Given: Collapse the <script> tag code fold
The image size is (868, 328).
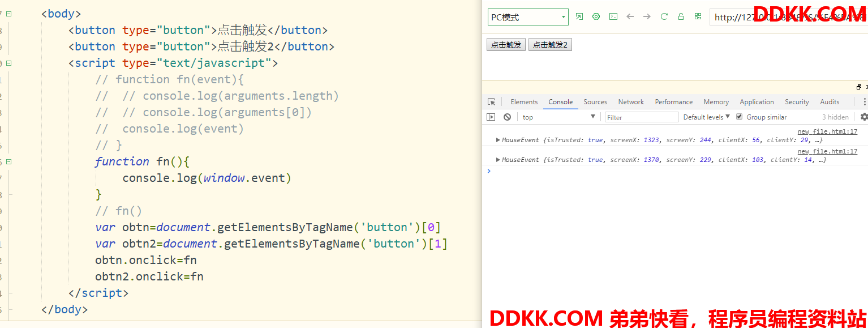Looking at the screenshot, I should click(x=8, y=63).
